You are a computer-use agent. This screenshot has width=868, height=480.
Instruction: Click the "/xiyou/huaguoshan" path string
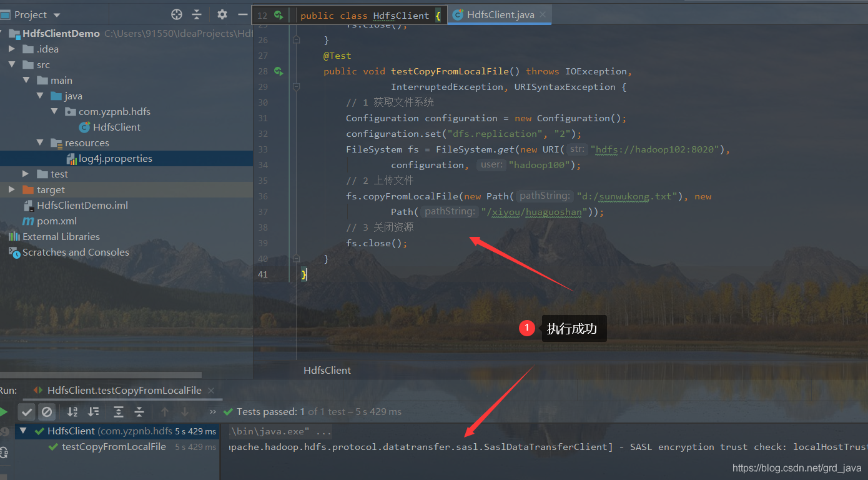(x=535, y=212)
